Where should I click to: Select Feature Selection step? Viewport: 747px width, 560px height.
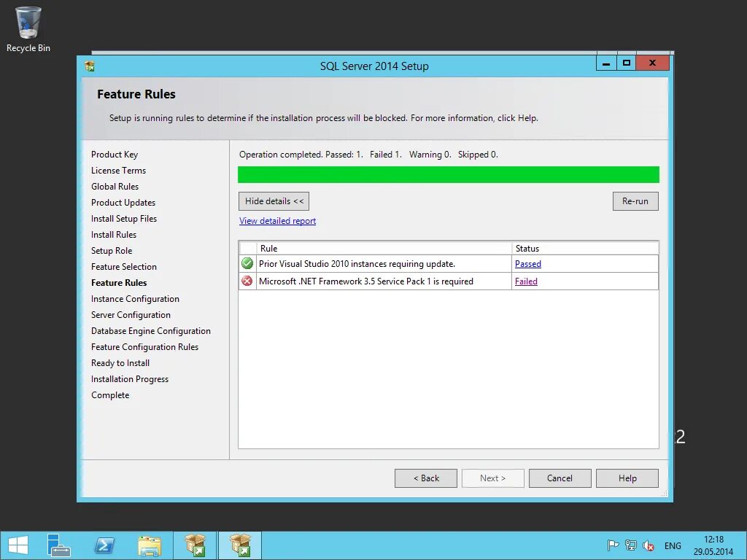coord(124,267)
